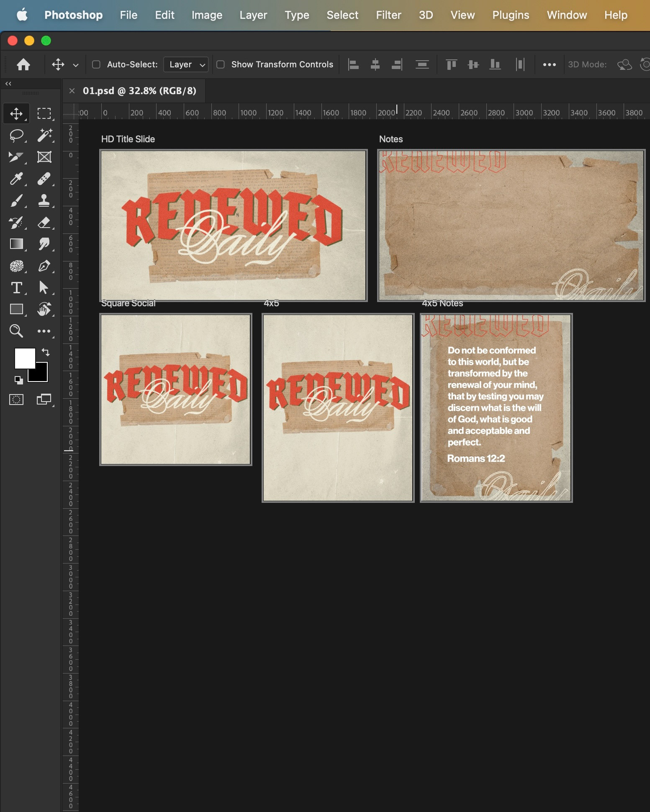The image size is (650, 812).
Task: Switch to the 01.psd document tab
Action: point(139,91)
